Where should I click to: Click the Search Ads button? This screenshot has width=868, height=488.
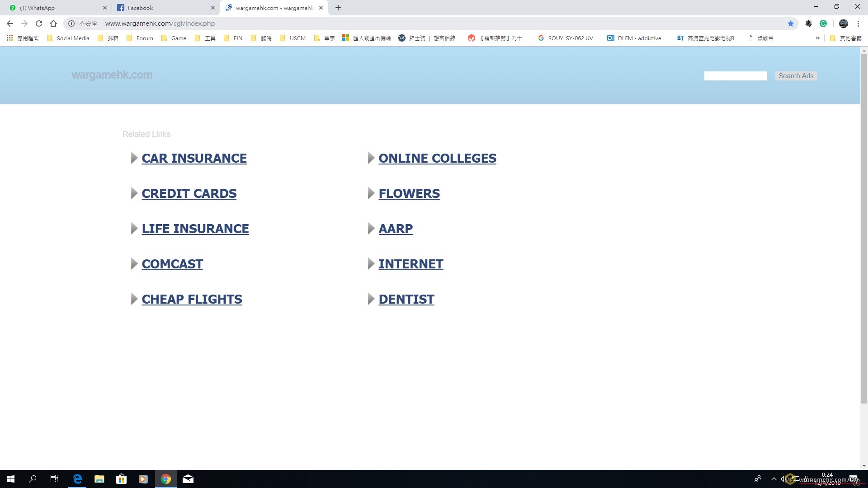[796, 76]
